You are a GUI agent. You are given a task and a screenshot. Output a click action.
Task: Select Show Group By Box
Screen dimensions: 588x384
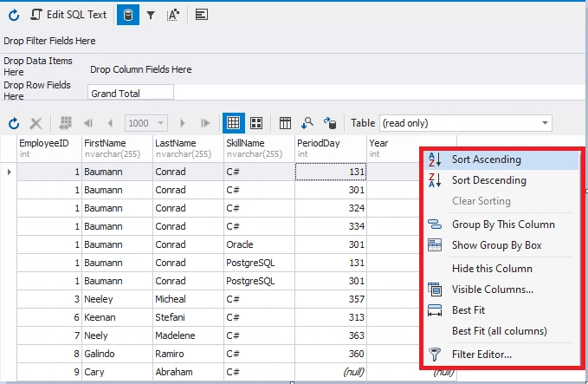tap(501, 245)
